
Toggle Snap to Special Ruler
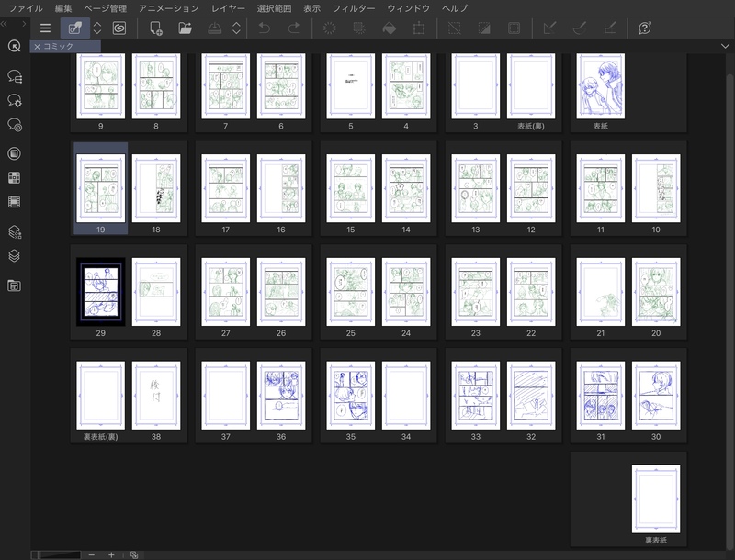(x=580, y=28)
